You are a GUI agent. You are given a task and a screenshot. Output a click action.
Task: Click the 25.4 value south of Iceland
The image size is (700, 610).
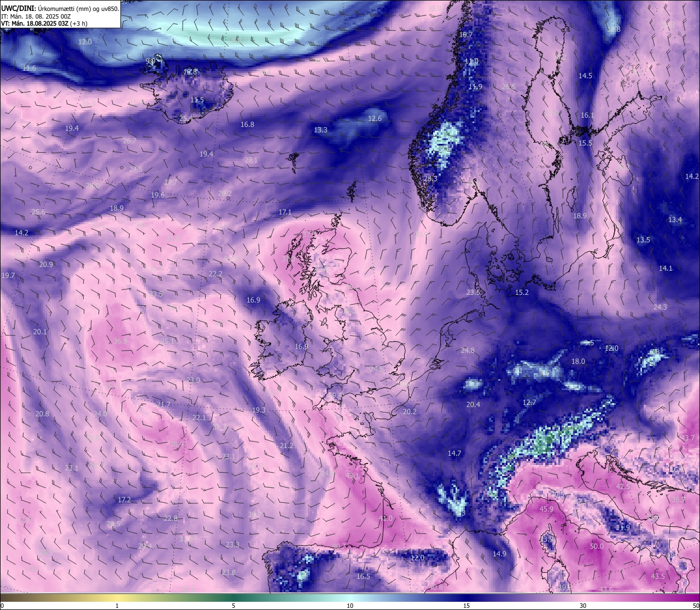pyautogui.click(x=186, y=119)
